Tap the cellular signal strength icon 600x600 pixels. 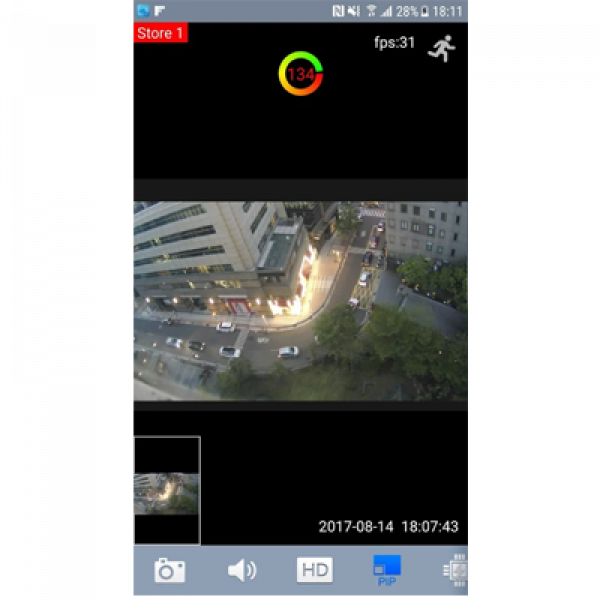click(x=387, y=11)
